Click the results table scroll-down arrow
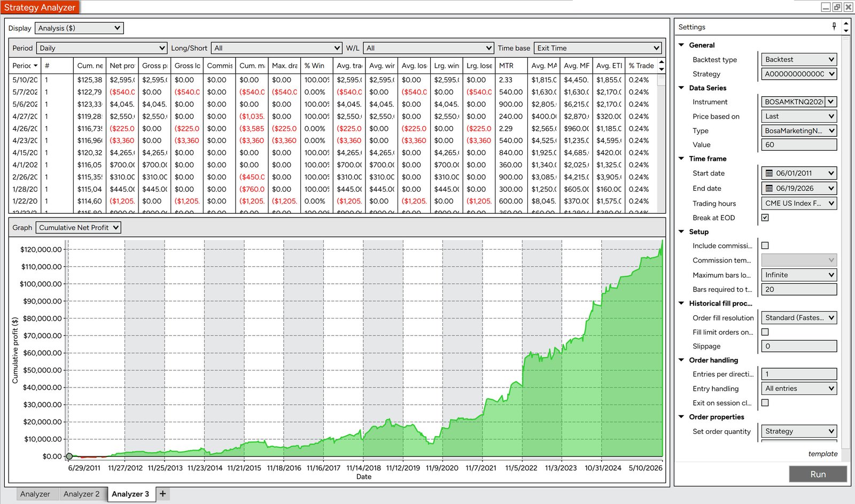Image resolution: width=855 pixels, height=504 pixels. (x=662, y=69)
